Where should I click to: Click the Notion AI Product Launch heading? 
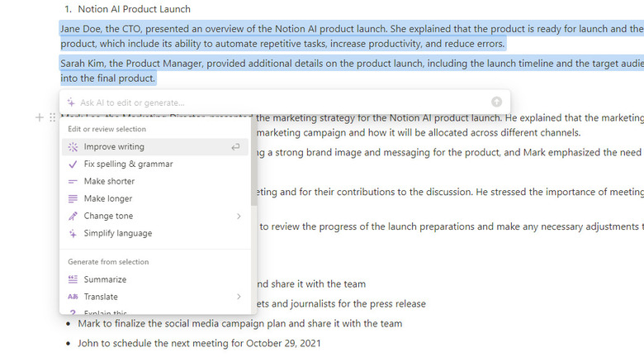click(x=134, y=9)
